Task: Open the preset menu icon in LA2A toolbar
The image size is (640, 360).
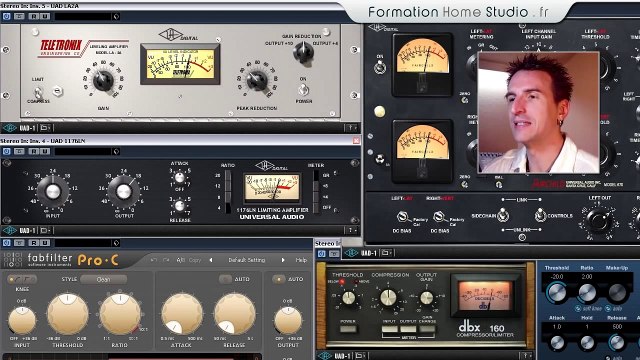Action: [116, 16]
